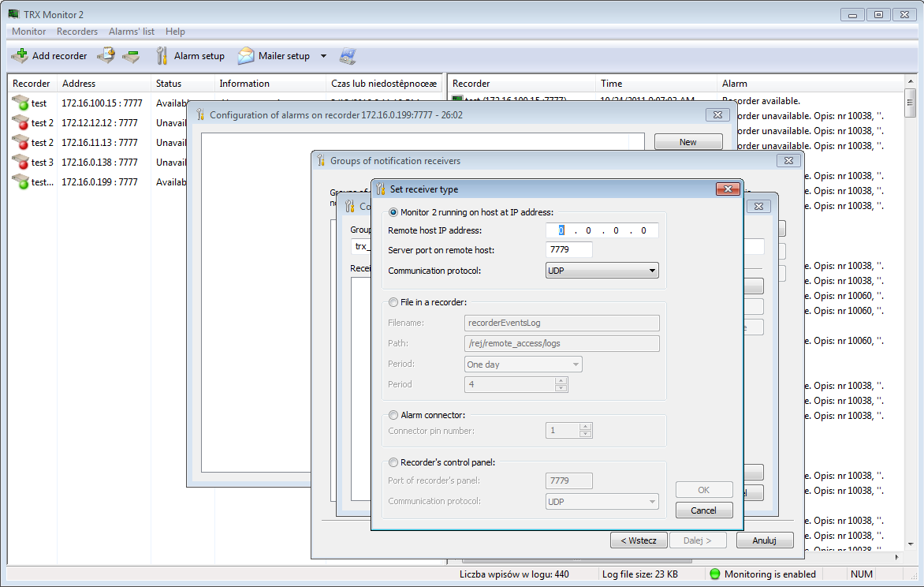
Task: Select the recorder icon at 172.12.12.12
Action: tap(20, 123)
